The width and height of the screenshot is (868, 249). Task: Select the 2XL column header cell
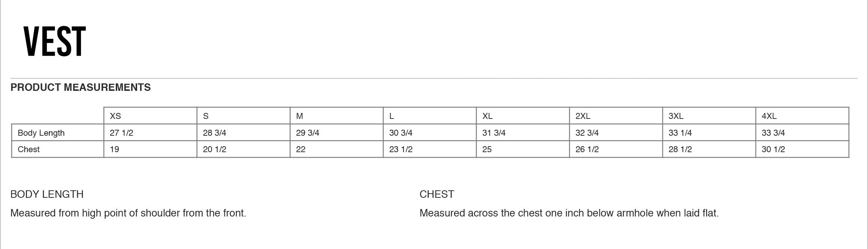(x=583, y=116)
